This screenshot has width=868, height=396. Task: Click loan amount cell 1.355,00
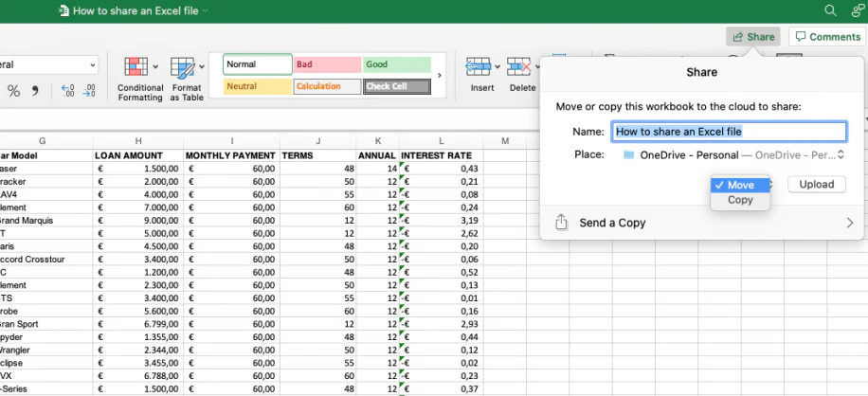(x=138, y=337)
